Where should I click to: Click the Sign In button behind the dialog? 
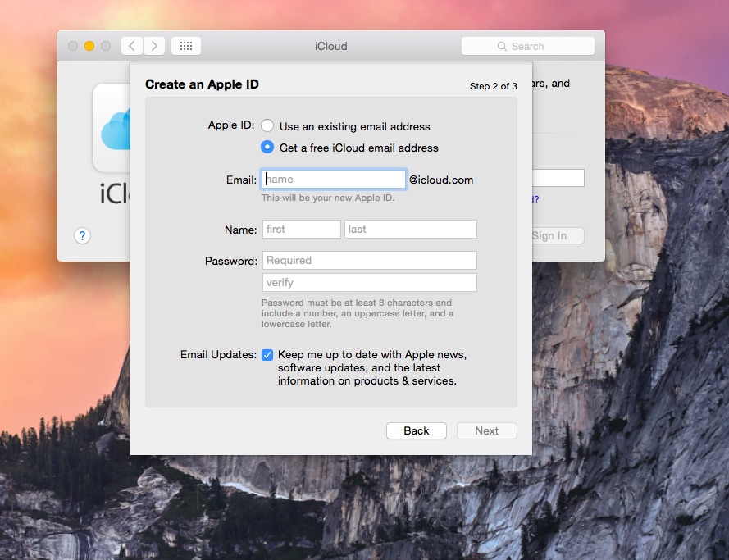coord(558,235)
